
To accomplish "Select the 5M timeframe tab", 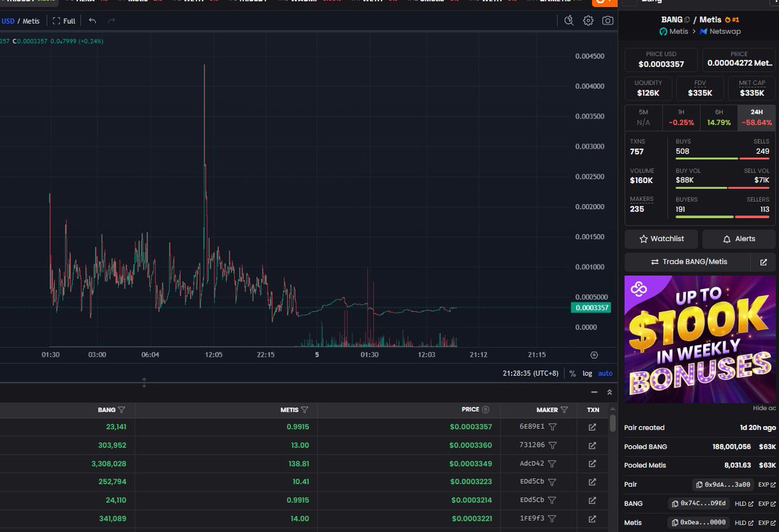I will [x=643, y=117].
